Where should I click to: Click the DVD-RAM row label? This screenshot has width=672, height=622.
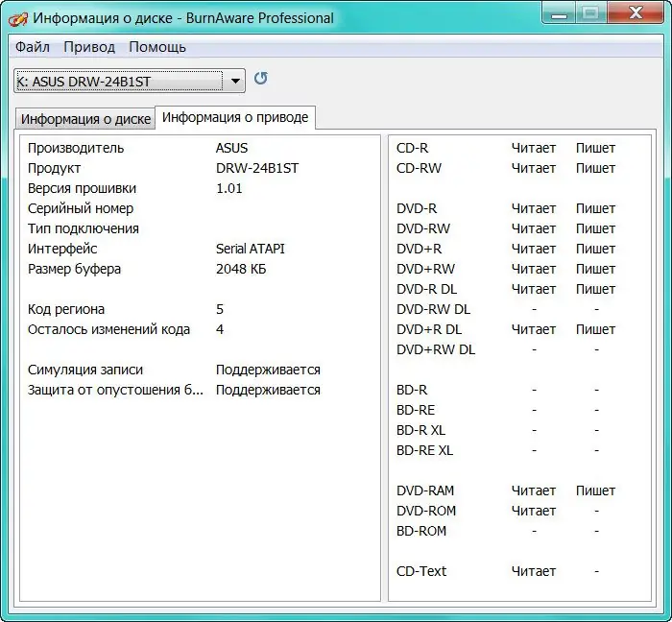(x=425, y=490)
